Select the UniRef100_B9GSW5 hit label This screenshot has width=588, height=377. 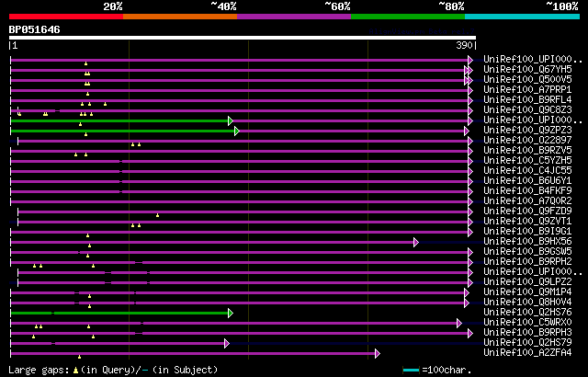tap(526, 251)
